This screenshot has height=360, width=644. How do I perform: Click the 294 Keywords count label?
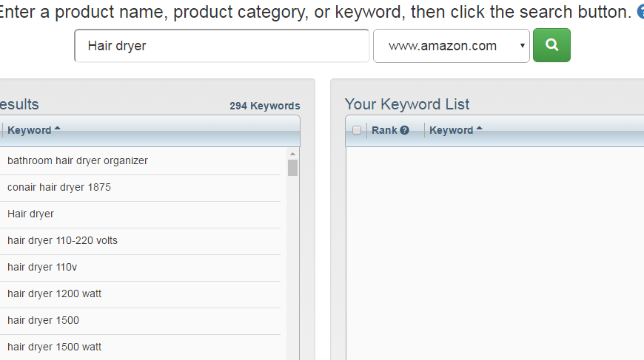[x=264, y=106]
